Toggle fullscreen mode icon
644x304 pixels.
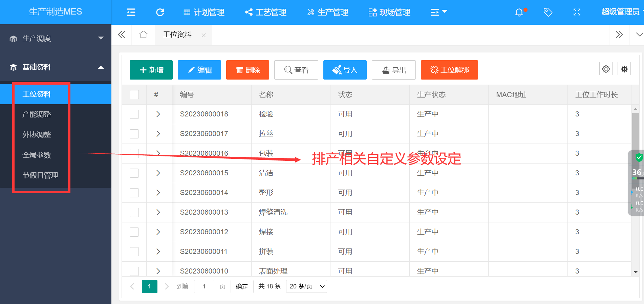click(x=577, y=13)
